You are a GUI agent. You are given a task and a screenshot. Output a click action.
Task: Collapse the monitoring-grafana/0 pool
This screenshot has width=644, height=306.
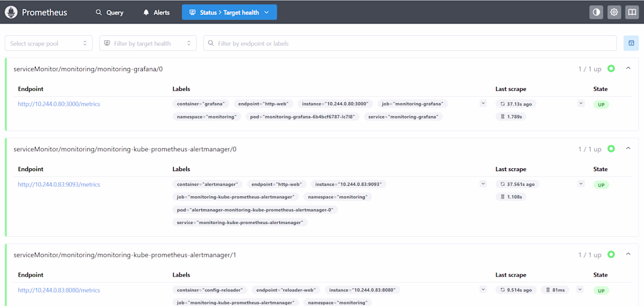click(628, 69)
